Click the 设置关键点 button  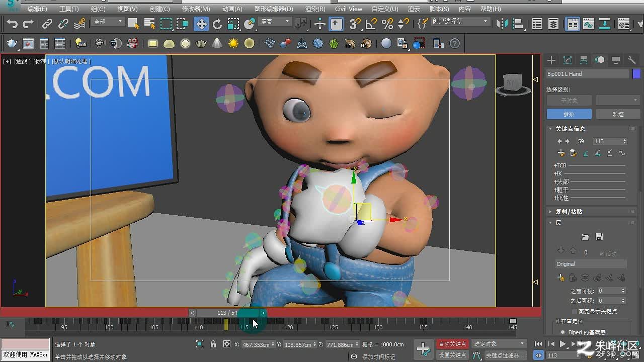pyautogui.click(x=452, y=355)
